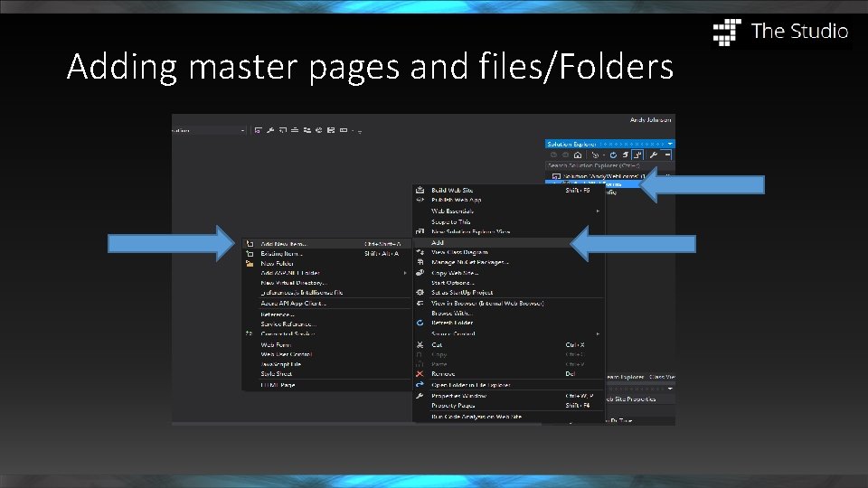Choose New Virtual Directory… in submenu
The height and width of the screenshot is (488, 868).
pyautogui.click(x=293, y=283)
